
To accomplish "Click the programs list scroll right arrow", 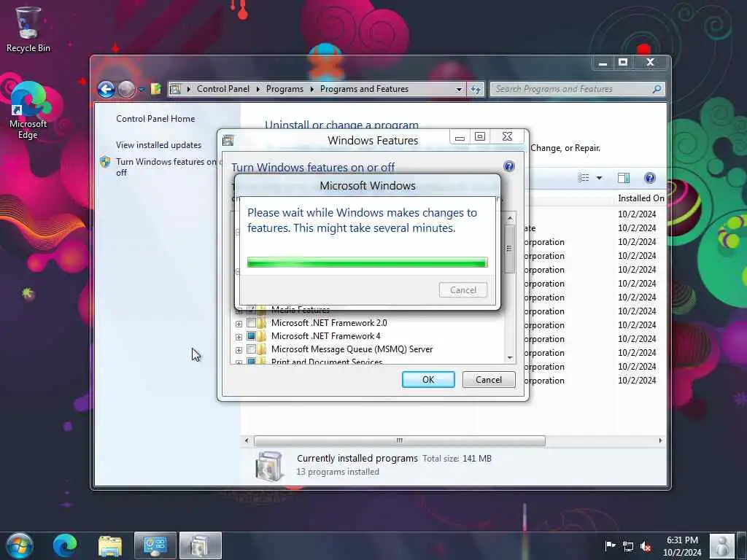I will pyautogui.click(x=660, y=441).
